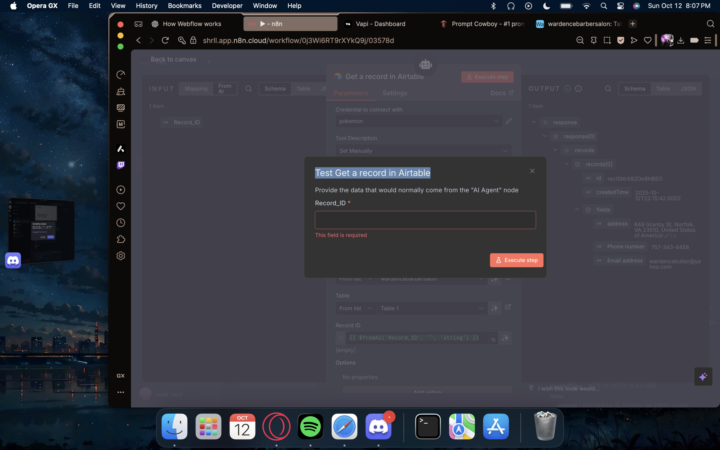Open bookmarks heart in the sidebar

(121, 206)
